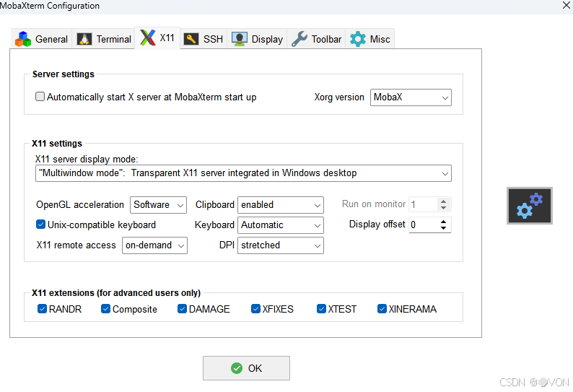Disable the XFIXES extension
Image resolution: width=573 pixels, height=392 pixels.
point(255,309)
